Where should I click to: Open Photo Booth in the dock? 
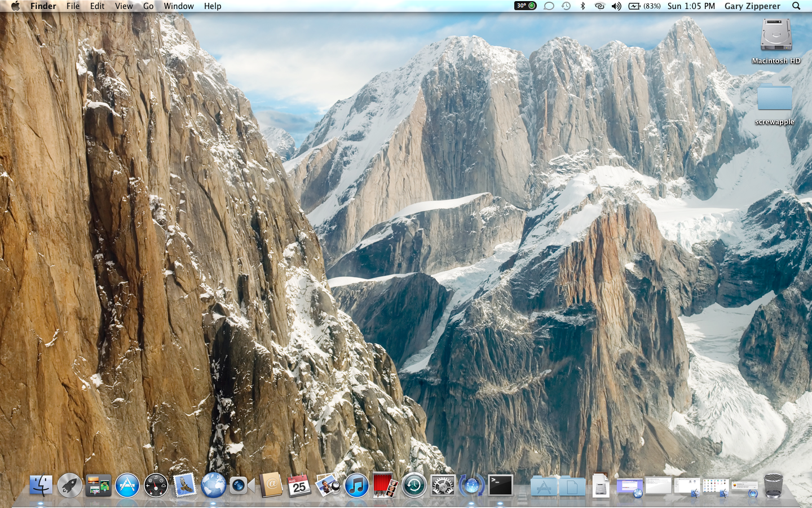[x=385, y=485]
